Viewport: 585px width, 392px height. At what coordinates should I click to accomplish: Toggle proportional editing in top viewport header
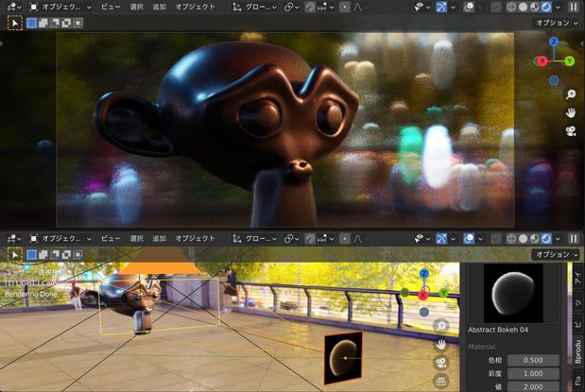tap(345, 8)
